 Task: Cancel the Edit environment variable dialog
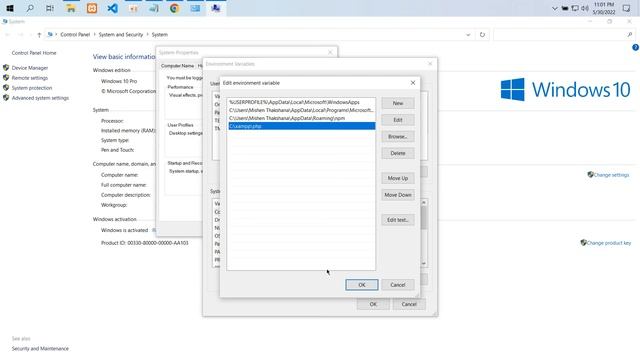[398, 285]
